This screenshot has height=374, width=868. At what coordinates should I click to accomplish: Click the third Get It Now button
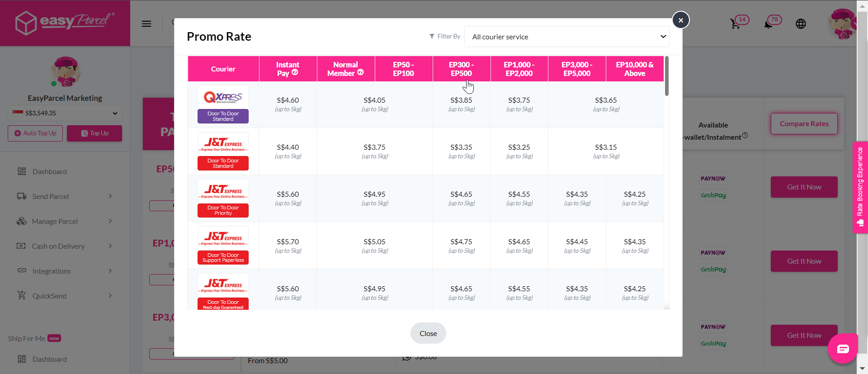pos(804,335)
